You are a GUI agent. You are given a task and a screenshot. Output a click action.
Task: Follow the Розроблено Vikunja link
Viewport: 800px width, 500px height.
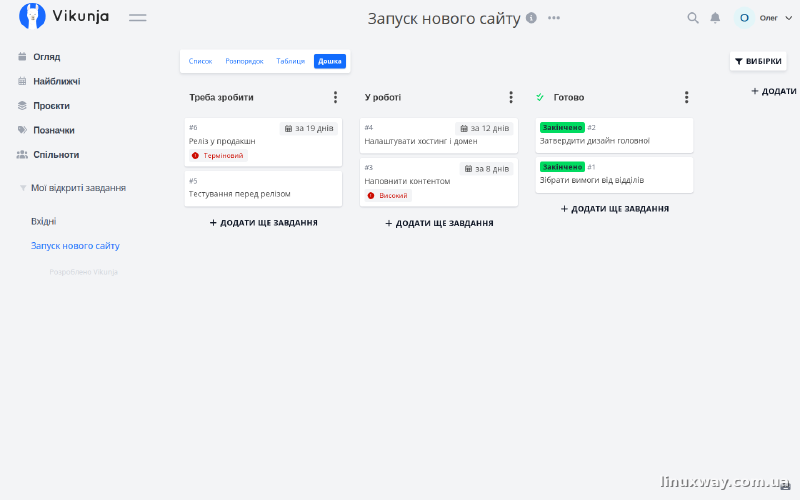[x=84, y=272]
